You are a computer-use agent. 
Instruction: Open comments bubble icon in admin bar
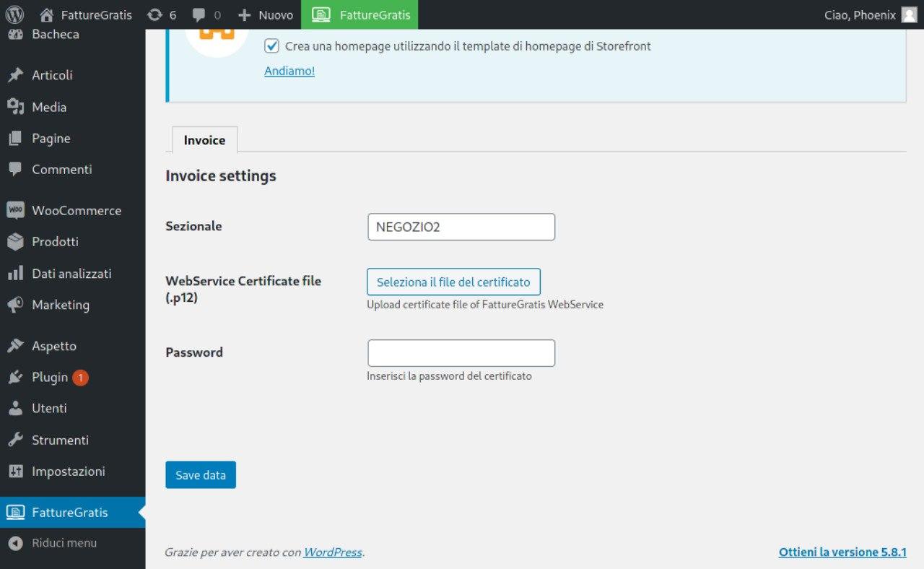pyautogui.click(x=199, y=15)
